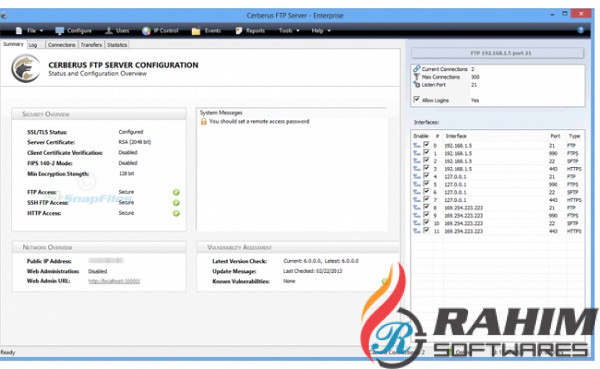Toggle the Enable checkbox for interface 5

pos(426,183)
